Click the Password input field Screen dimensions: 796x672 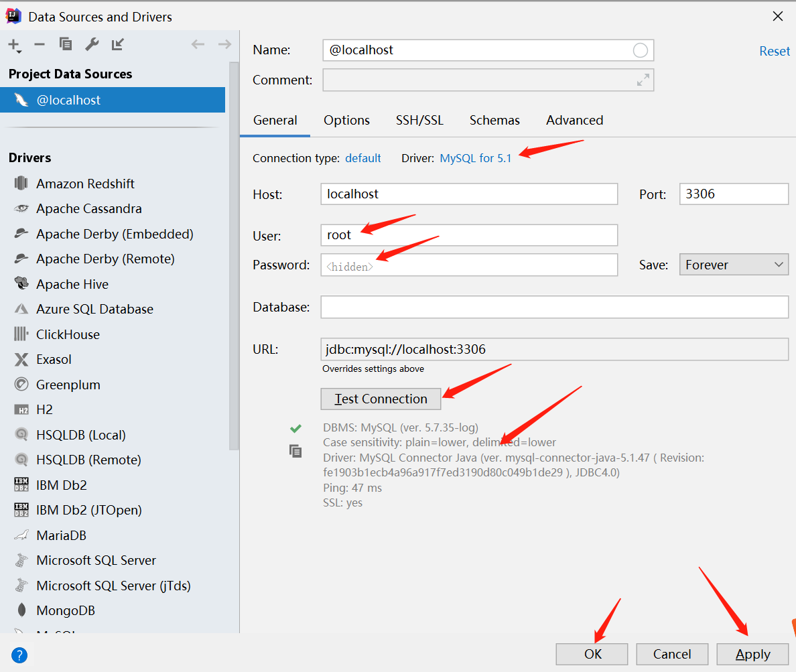469,265
